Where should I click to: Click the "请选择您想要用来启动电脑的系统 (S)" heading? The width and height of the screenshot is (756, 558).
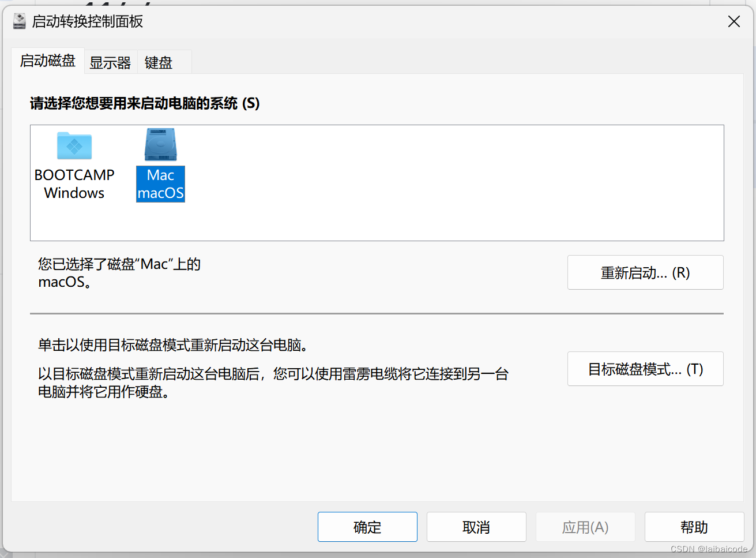click(145, 103)
